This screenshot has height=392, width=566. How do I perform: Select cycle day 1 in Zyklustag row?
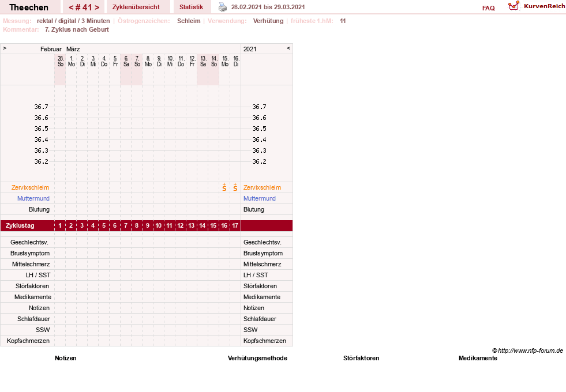(60, 225)
